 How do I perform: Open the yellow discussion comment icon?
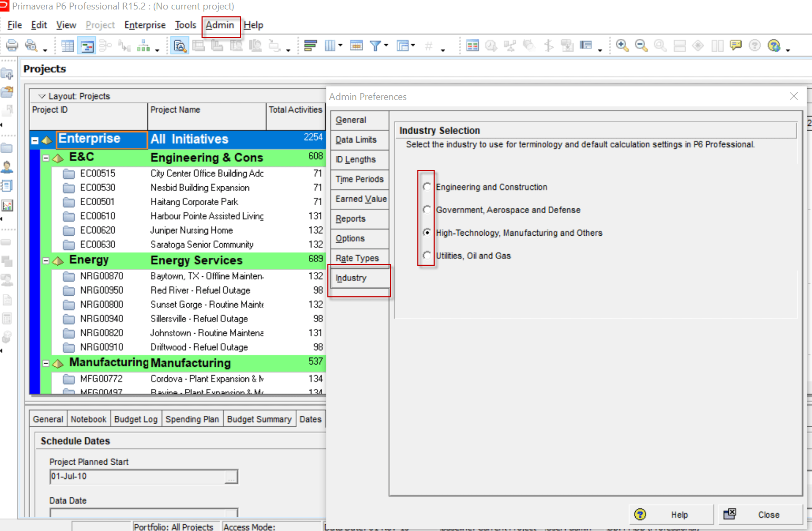point(736,46)
